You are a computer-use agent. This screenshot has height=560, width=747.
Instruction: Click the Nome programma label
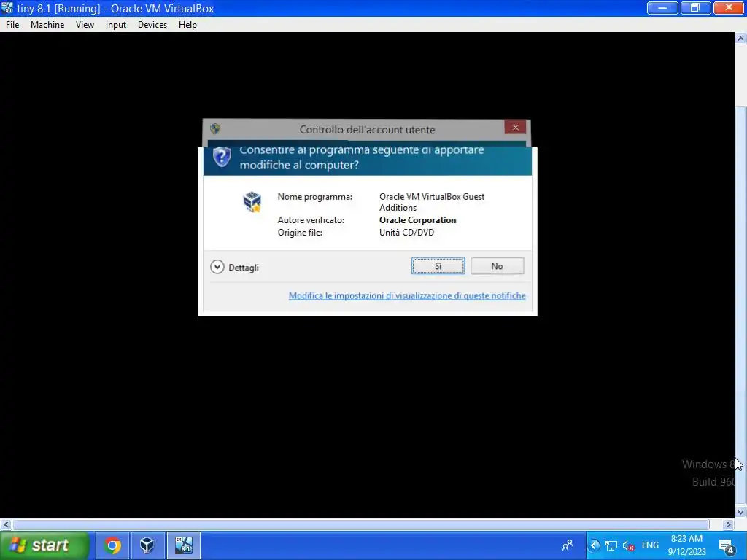pos(315,197)
